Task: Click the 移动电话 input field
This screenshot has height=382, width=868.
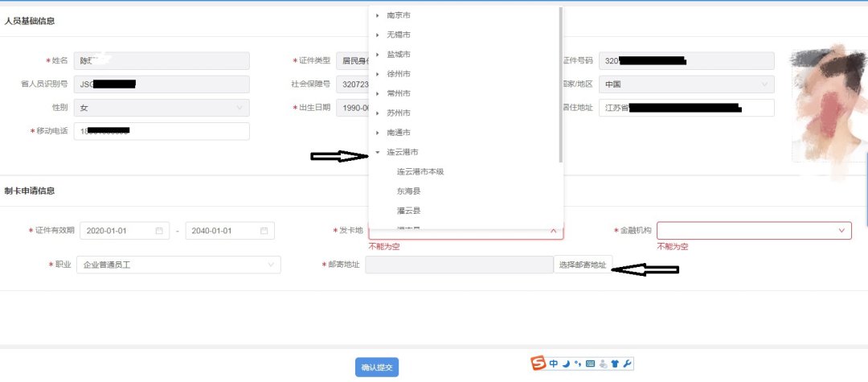Action: click(161, 131)
